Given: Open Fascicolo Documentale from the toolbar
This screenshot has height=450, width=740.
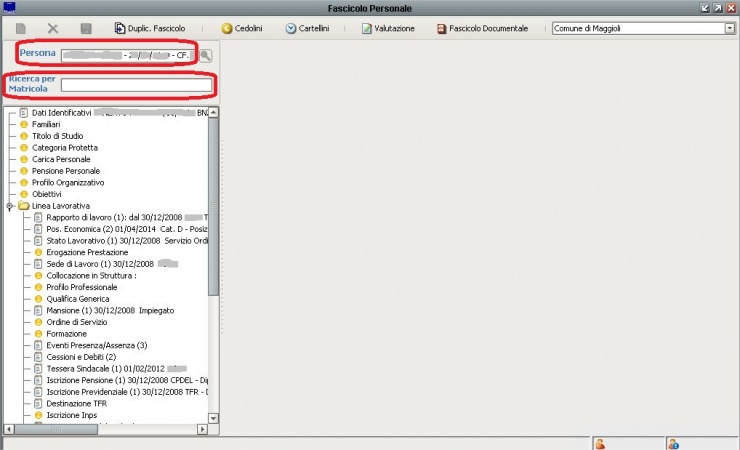Looking at the screenshot, I should tap(482, 28).
